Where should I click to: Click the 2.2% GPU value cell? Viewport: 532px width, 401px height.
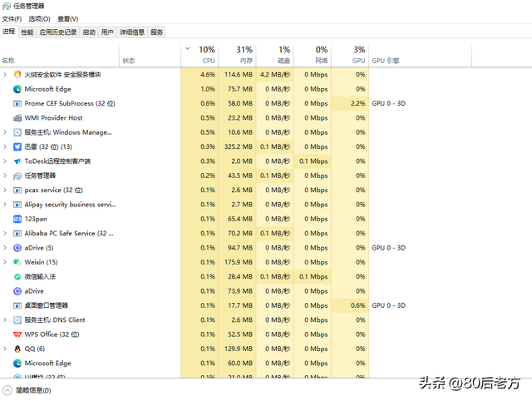tap(350, 103)
